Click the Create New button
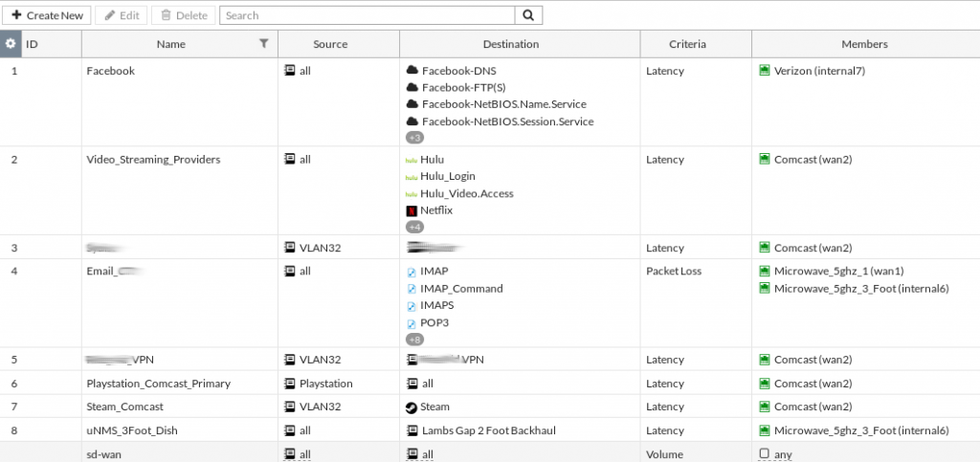 pyautogui.click(x=47, y=15)
